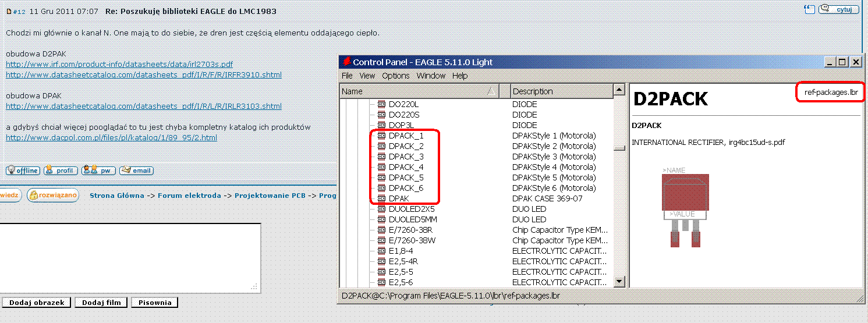Click the Pisownia button
The height and width of the screenshot is (323, 868).
click(x=155, y=303)
